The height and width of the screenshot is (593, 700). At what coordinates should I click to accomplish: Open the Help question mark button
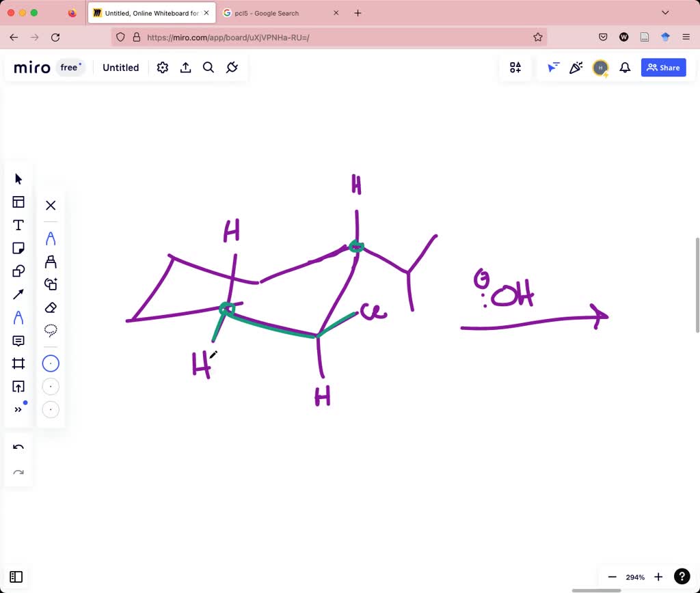pos(682,576)
